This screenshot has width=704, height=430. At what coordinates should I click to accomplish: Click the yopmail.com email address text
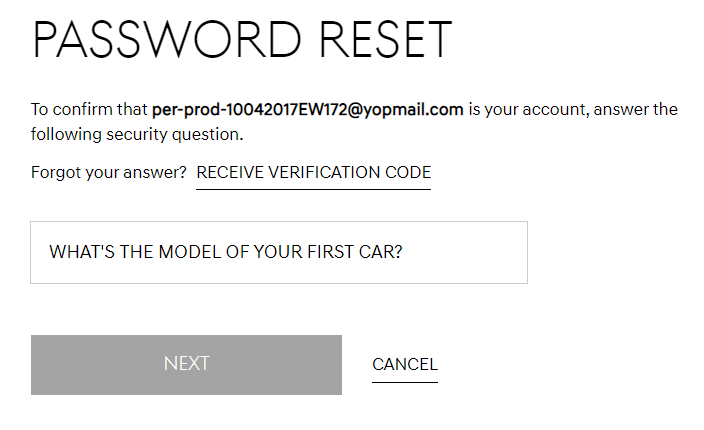click(x=307, y=109)
